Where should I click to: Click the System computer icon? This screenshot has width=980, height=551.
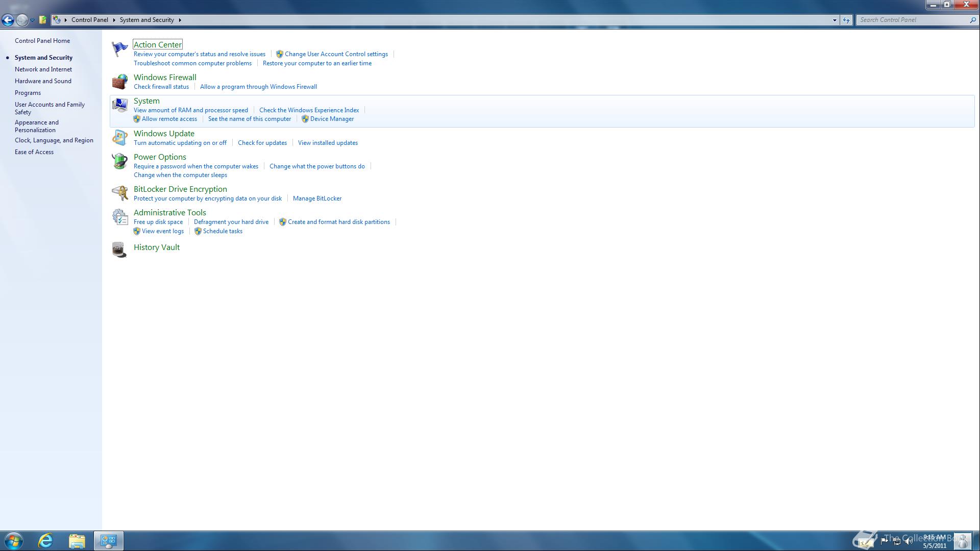point(119,105)
